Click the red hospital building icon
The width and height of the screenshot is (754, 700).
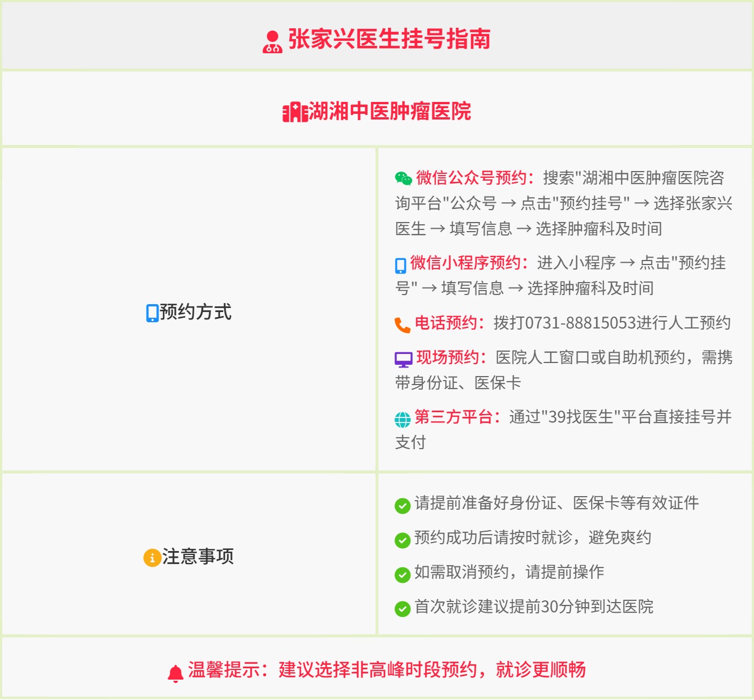pos(295,112)
